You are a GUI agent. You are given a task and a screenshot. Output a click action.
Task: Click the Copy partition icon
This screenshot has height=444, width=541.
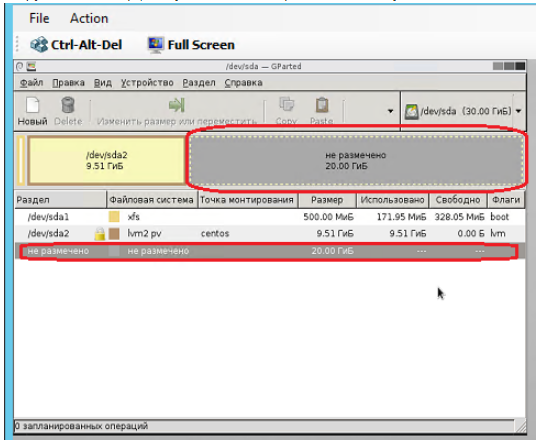(286, 105)
